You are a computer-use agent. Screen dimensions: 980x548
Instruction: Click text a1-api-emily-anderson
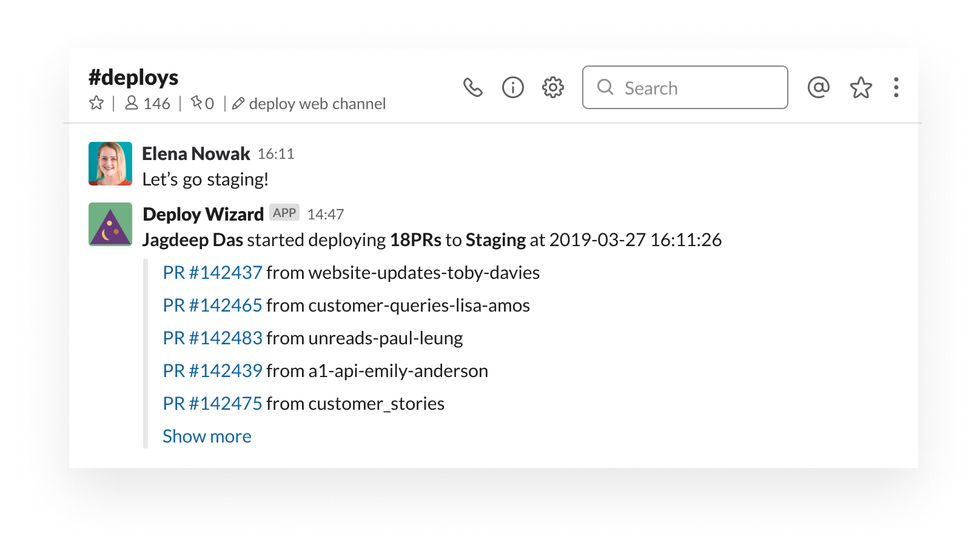click(398, 371)
